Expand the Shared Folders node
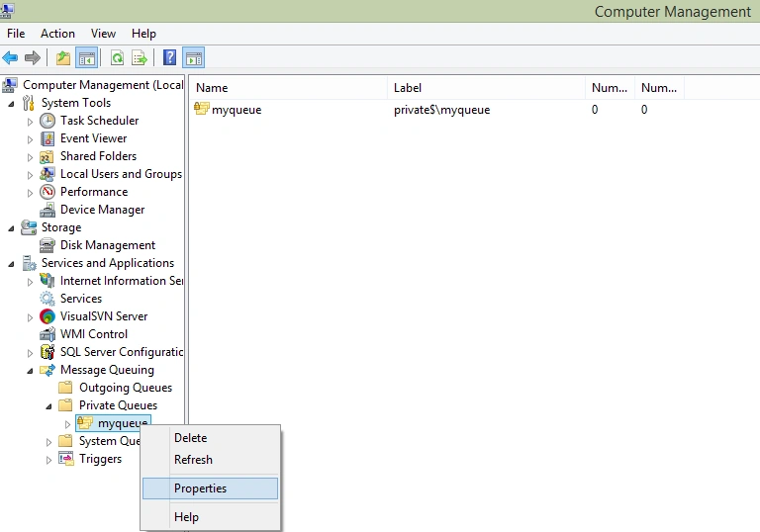 [x=30, y=157]
